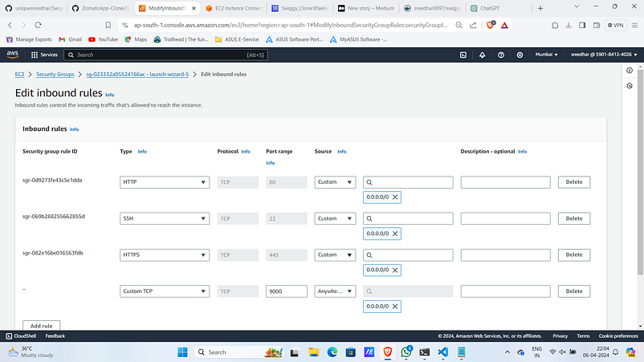The height and width of the screenshot is (362, 644).
Task: Toggle the browser sidebar panel
Action: [x=582, y=25]
